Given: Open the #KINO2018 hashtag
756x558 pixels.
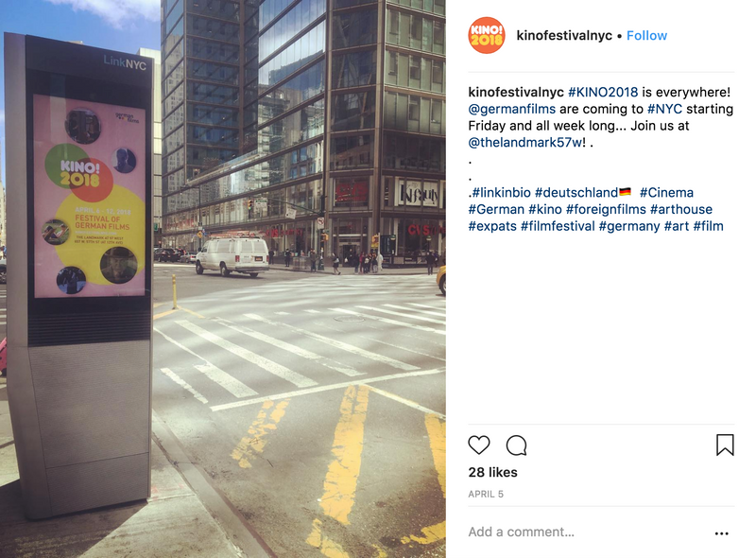Looking at the screenshot, I should tap(603, 92).
